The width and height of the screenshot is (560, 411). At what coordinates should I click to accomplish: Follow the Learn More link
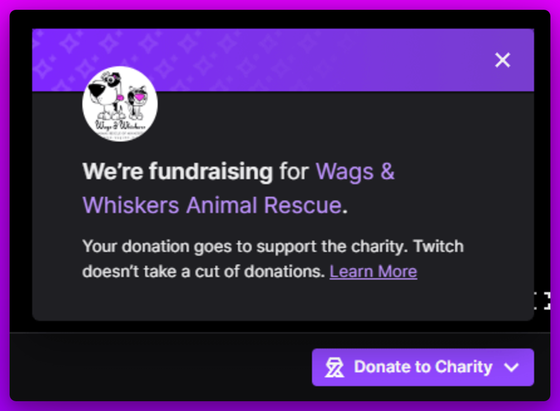click(x=373, y=271)
